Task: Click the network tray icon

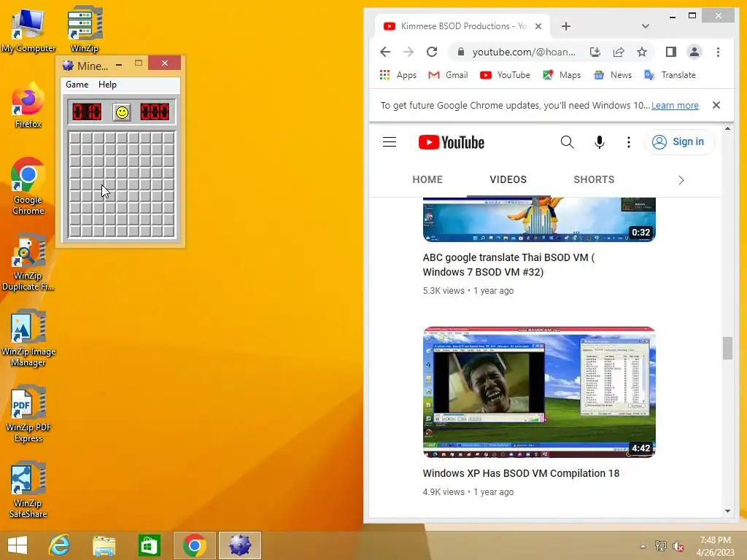Action: pyautogui.click(x=660, y=546)
